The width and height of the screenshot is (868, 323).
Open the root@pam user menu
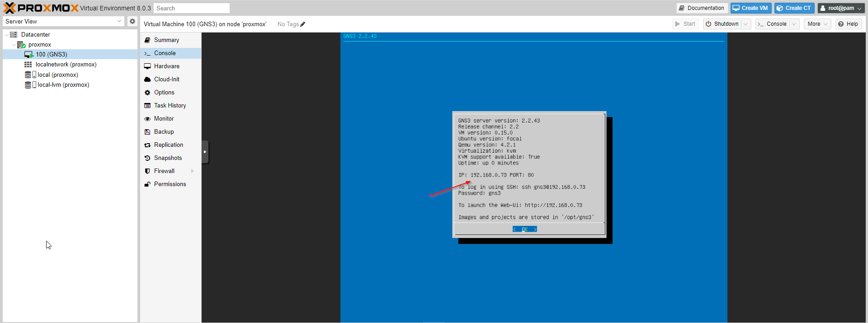click(841, 8)
